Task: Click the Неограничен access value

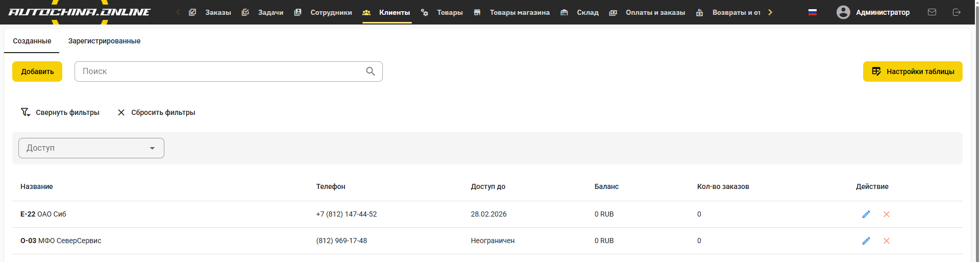Action: pos(493,241)
